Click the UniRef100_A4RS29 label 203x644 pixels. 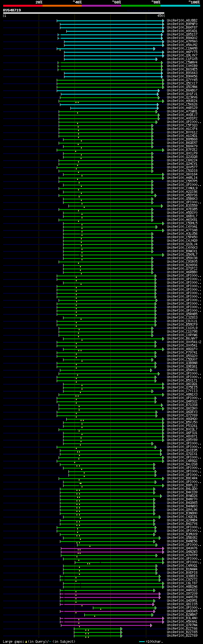tap(182, 108)
